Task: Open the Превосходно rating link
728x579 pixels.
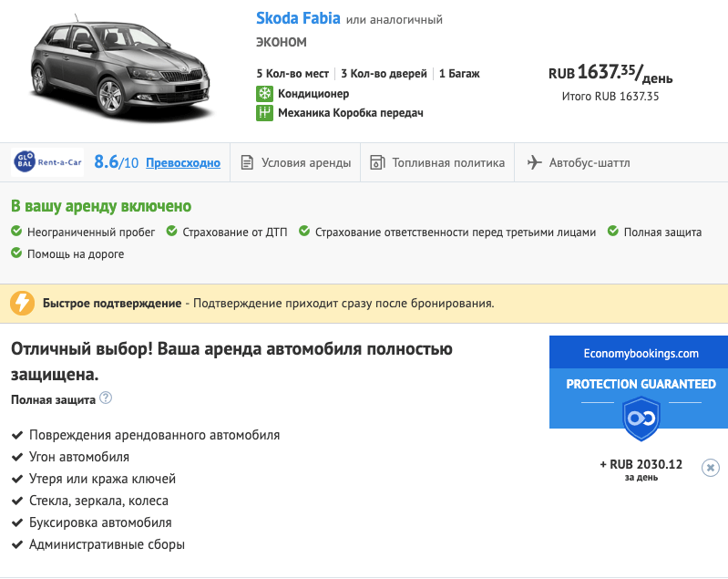Action: click(x=183, y=163)
